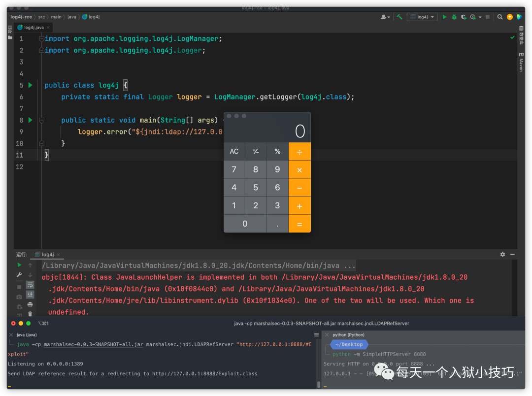Screen dimensions: 532x396
Task: Click the Calculator decimal point key
Action: click(x=277, y=224)
